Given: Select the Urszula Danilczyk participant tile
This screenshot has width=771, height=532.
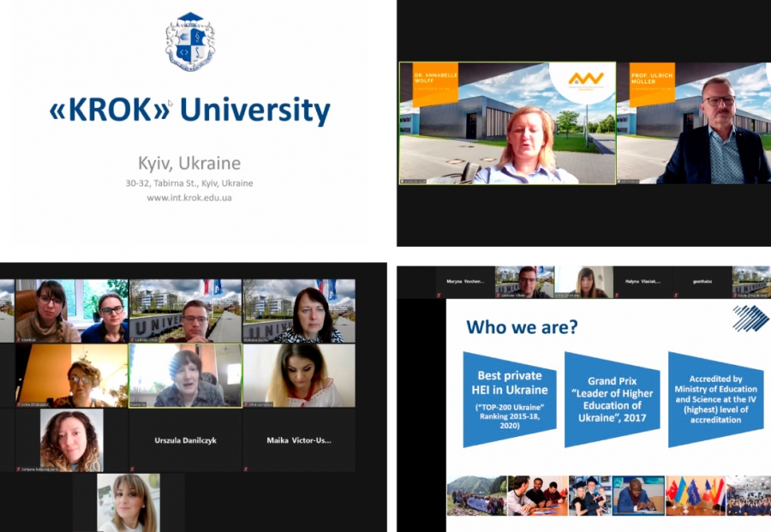Looking at the screenshot, I should tap(185, 440).
